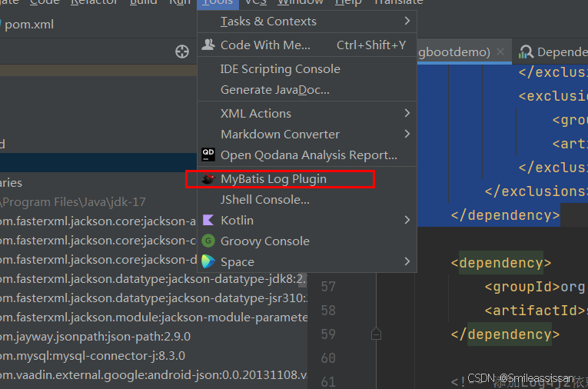The height and width of the screenshot is (389, 588).
Task: Open the Window menu
Action: click(x=301, y=2)
